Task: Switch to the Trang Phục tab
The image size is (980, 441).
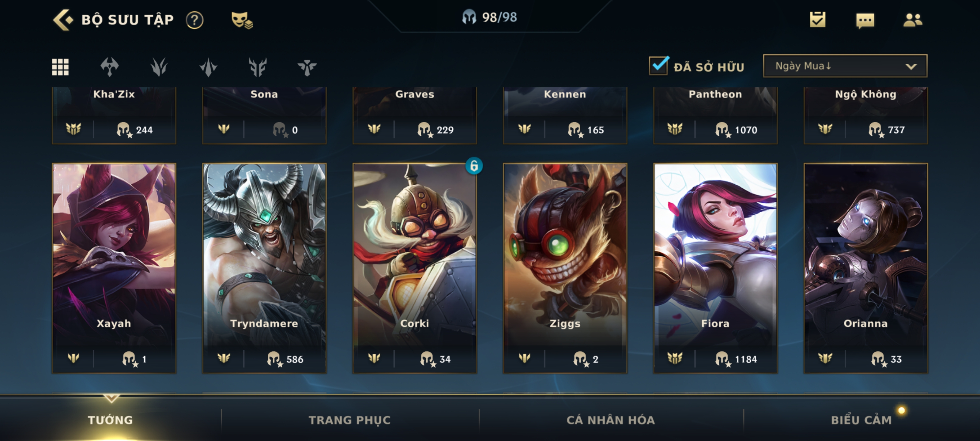Action: click(350, 420)
